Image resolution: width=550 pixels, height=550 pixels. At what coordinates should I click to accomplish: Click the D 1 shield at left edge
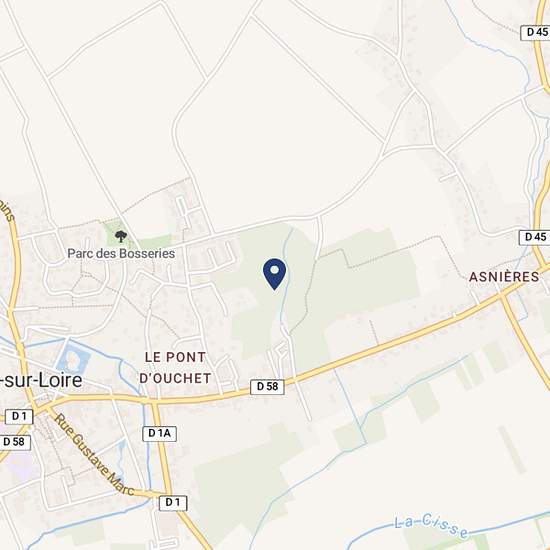(x=19, y=416)
